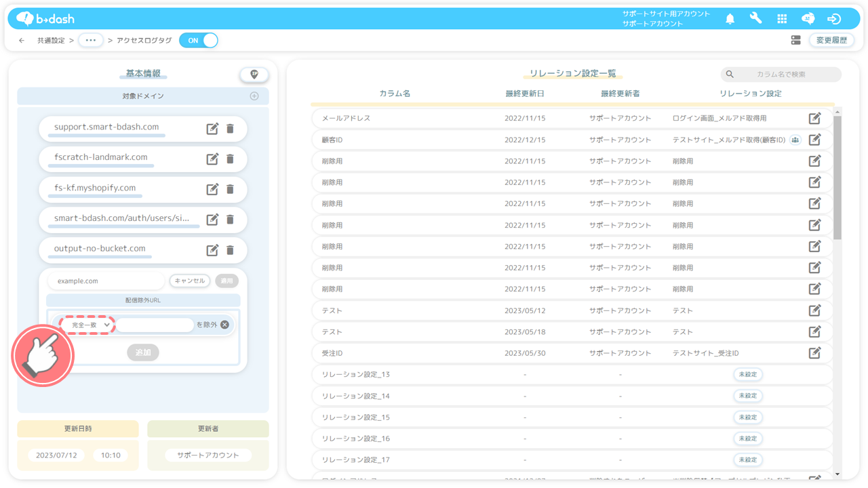
Task: Open the server list icon beside 変更履歴
Action: (796, 41)
